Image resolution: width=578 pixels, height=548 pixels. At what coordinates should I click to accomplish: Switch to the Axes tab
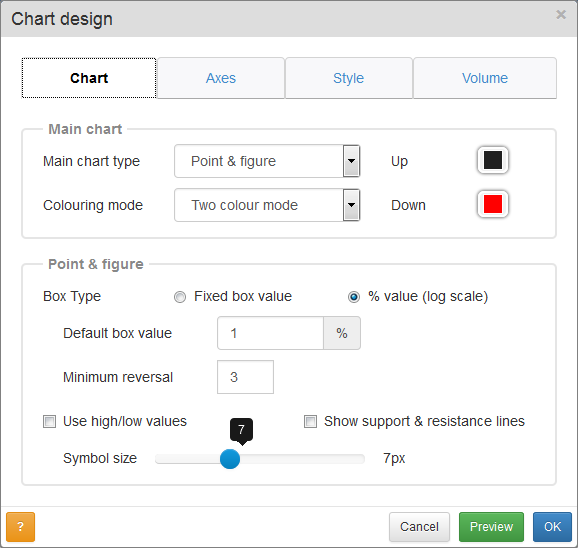221,78
